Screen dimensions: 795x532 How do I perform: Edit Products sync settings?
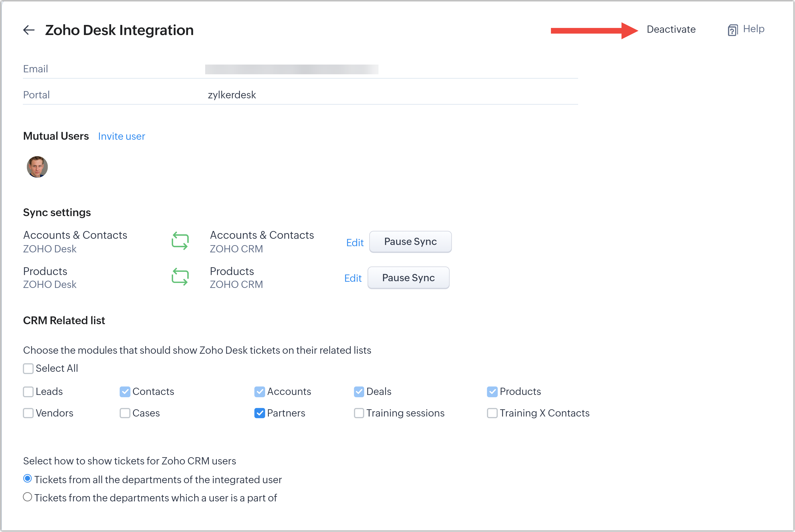[352, 278]
